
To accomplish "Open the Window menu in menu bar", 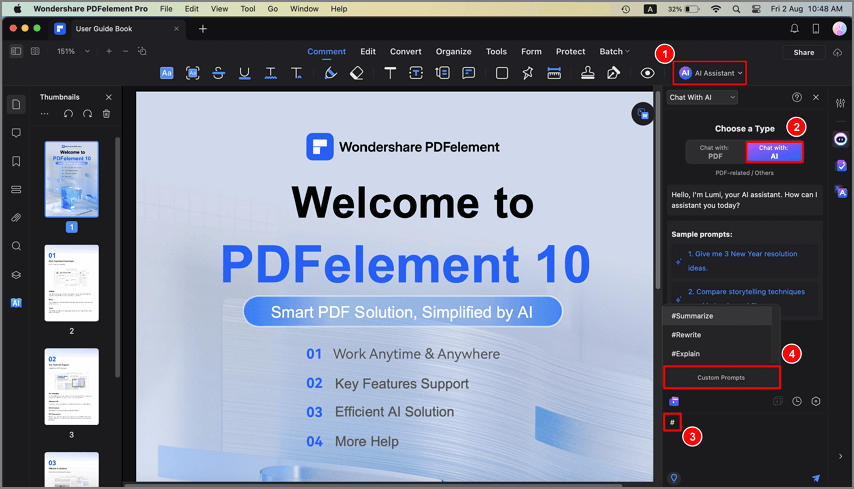I will [x=304, y=9].
